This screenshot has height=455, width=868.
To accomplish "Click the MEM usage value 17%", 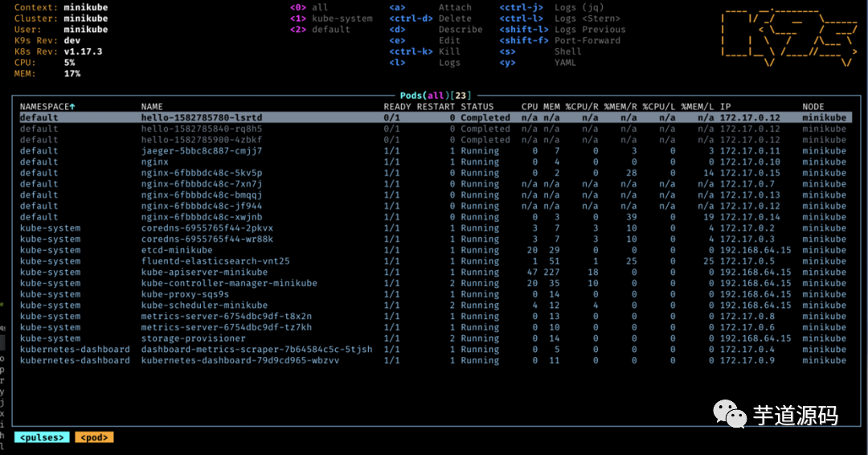I will 72,74.
